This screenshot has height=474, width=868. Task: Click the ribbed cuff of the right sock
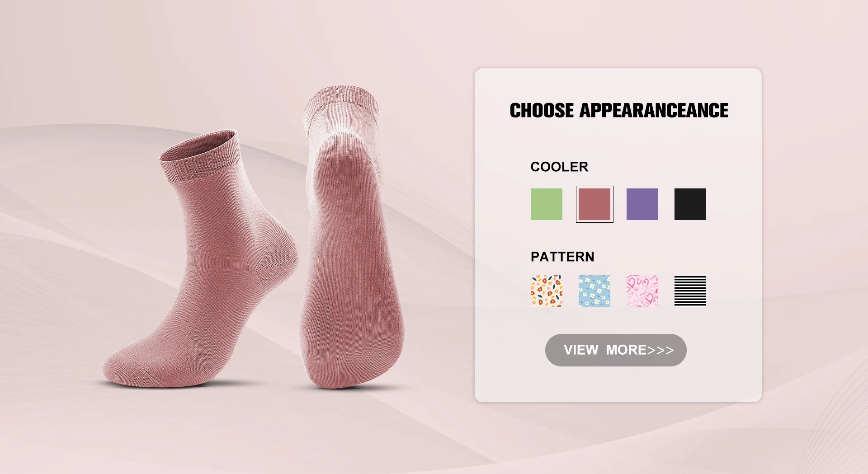(342, 108)
